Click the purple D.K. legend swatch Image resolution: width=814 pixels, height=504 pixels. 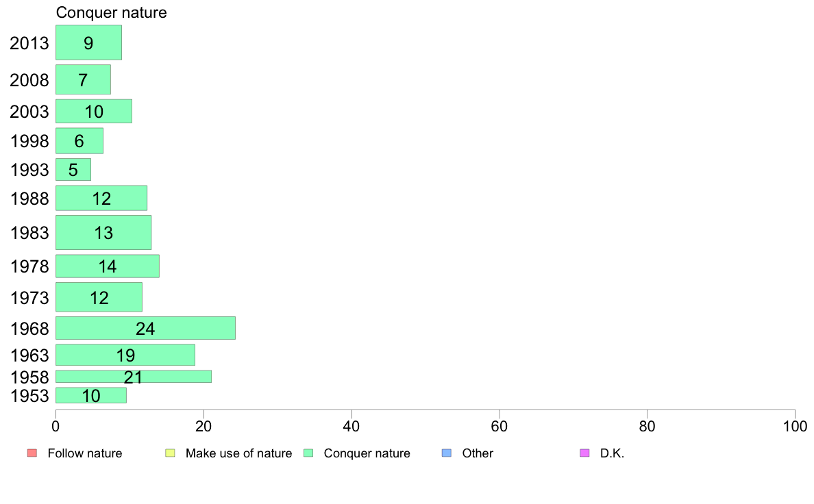point(584,453)
